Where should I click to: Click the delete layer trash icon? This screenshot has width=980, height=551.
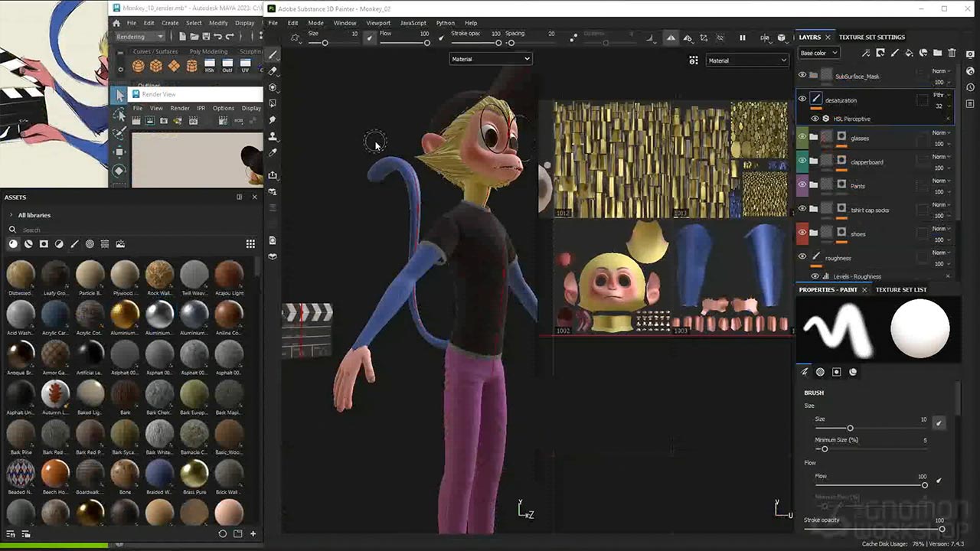[952, 53]
